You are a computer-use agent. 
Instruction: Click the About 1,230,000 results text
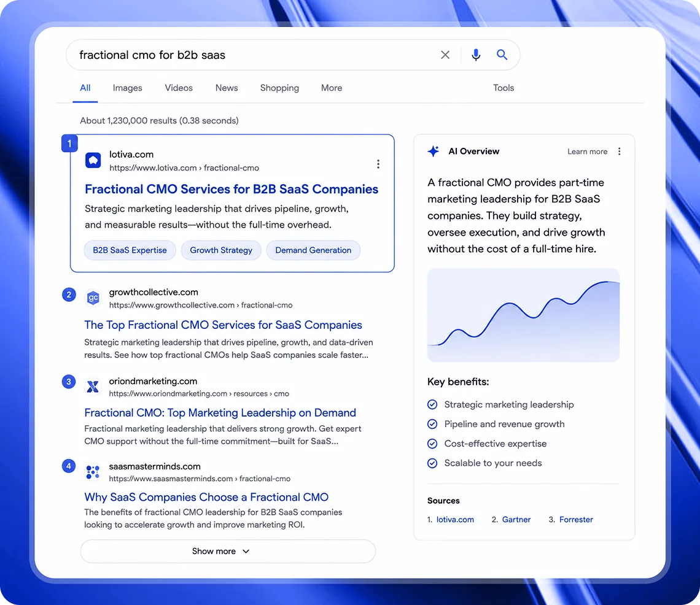(160, 120)
